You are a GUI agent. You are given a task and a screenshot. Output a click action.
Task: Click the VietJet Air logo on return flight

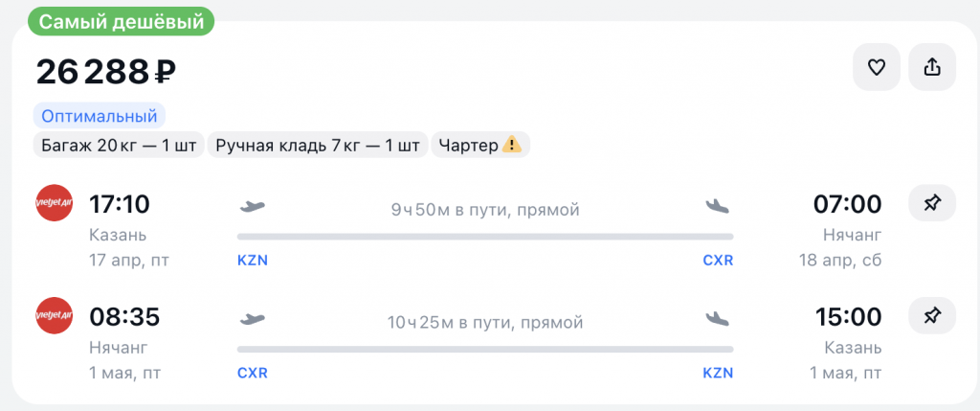pyautogui.click(x=55, y=316)
